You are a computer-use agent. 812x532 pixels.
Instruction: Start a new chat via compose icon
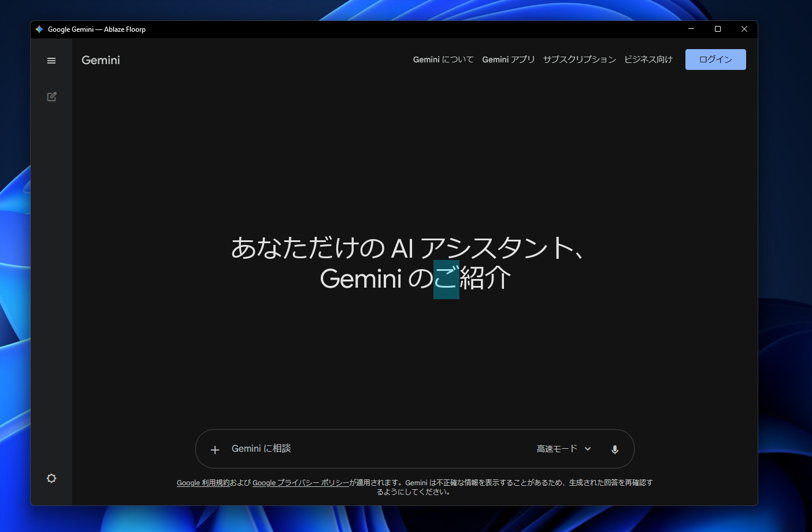[x=51, y=96]
